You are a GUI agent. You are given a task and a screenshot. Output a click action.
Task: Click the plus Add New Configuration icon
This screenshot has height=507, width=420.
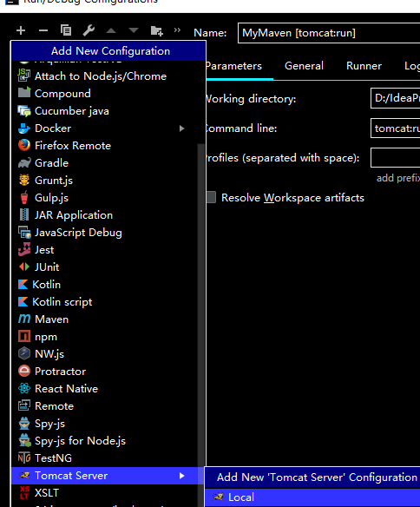pos(21,30)
